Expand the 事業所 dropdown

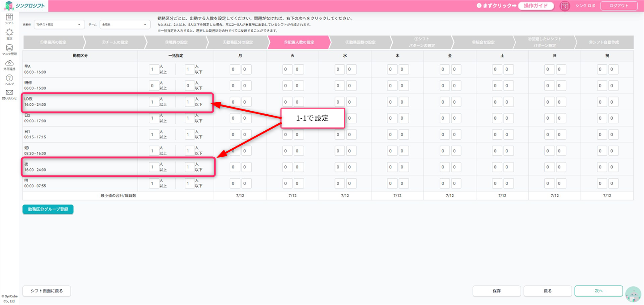tap(59, 25)
